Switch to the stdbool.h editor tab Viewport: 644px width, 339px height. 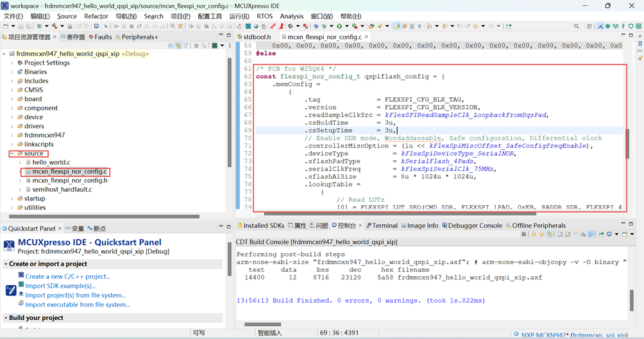pos(254,37)
